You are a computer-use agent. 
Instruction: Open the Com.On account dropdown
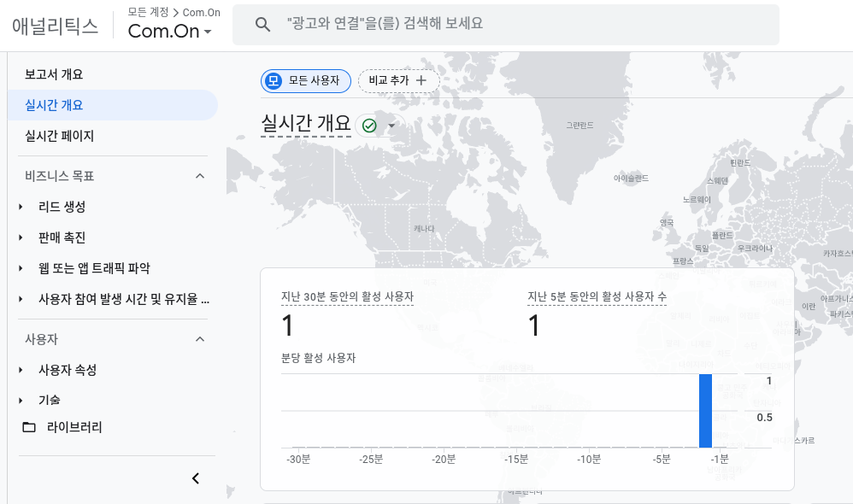pyautogui.click(x=170, y=32)
